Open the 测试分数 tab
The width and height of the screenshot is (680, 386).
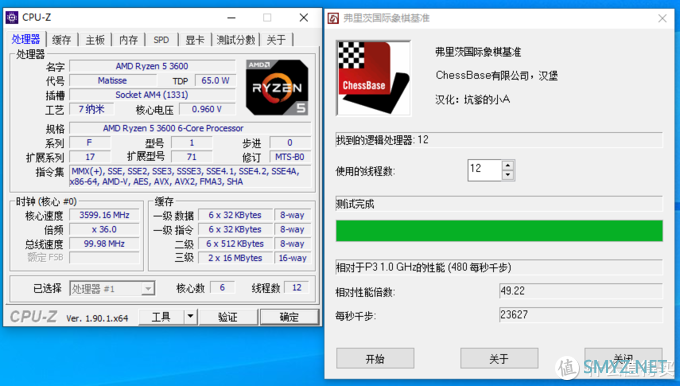coord(235,40)
